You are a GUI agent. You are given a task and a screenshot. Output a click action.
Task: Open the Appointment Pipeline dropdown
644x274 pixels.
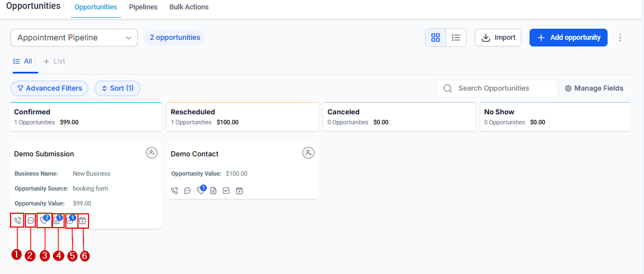pyautogui.click(x=74, y=38)
